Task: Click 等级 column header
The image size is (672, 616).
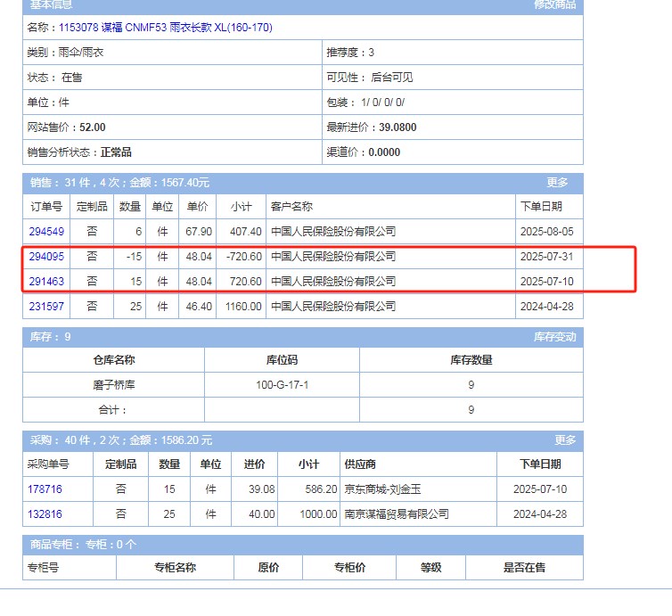Action: tap(430, 568)
